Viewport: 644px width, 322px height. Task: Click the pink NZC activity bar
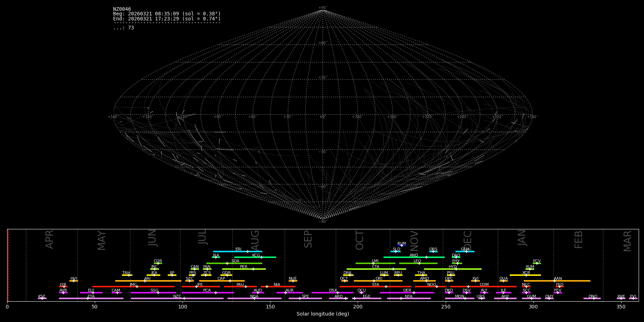pos(177,298)
